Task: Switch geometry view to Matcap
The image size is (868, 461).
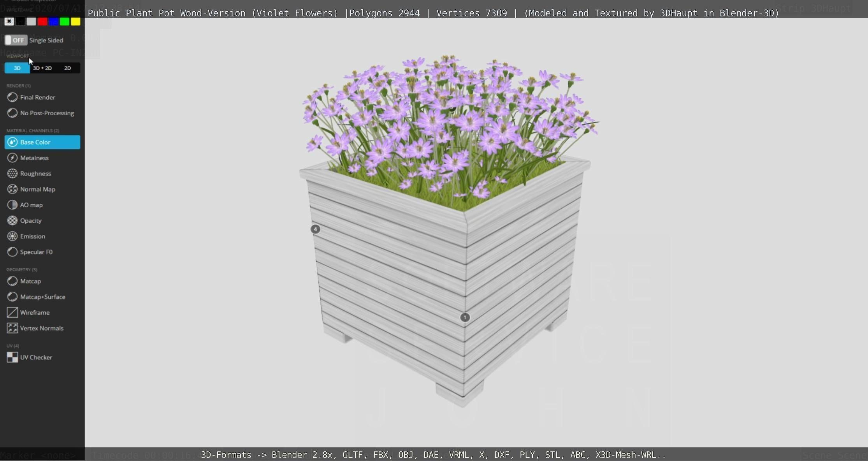Action: [x=42, y=281]
